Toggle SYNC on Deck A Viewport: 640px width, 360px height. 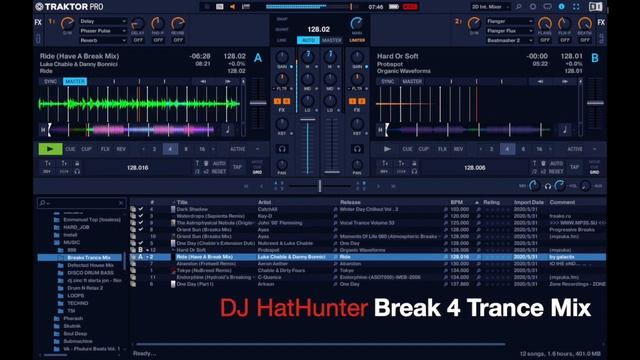tap(51, 82)
